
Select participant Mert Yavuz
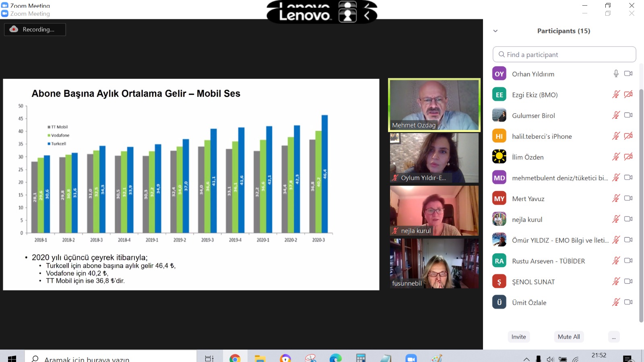coord(563,199)
